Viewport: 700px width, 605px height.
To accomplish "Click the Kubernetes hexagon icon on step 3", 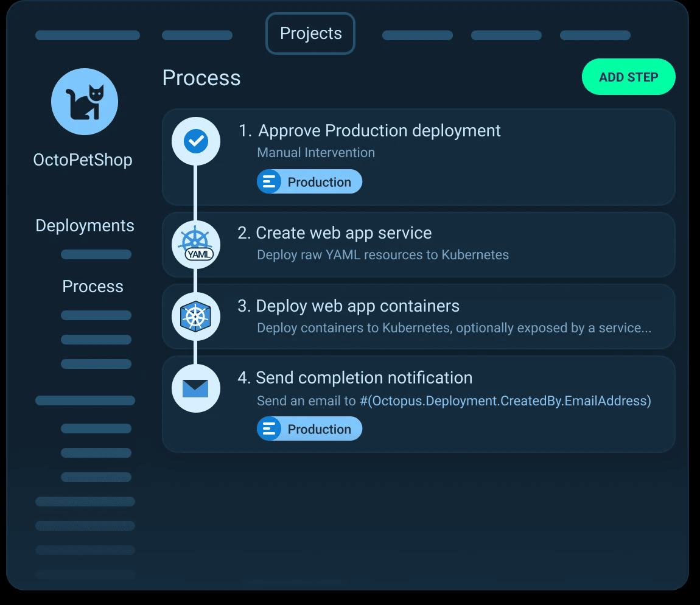I will tap(195, 316).
